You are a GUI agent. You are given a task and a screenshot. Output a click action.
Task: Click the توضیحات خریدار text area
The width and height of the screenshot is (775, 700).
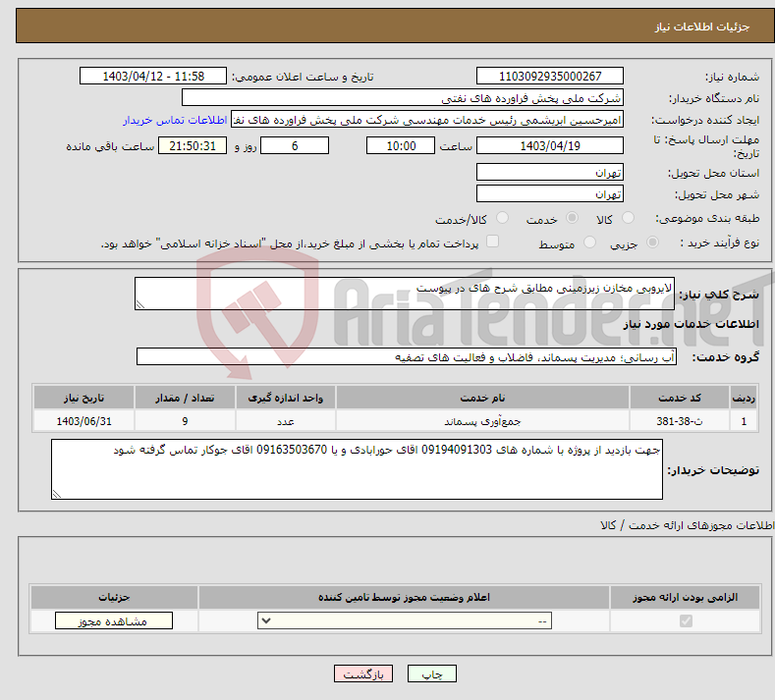(x=357, y=469)
